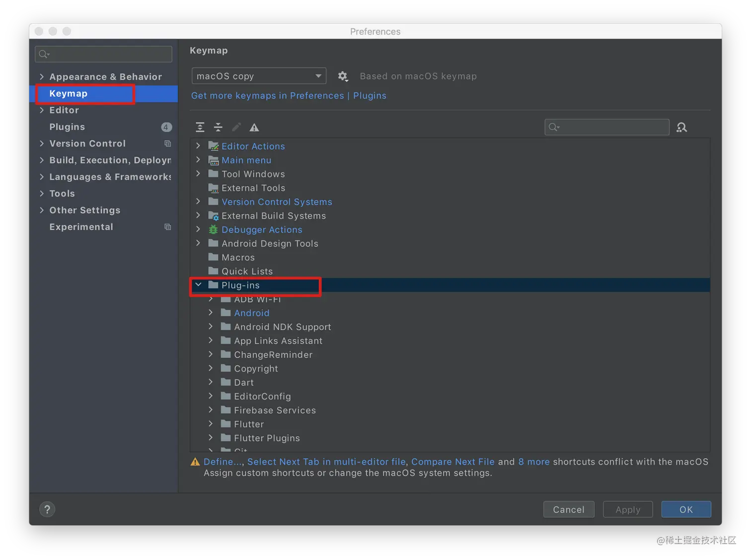Screen dimensions: 751x560
Task: Click the Version Control copy-settings icon in sidebar
Action: tap(168, 144)
